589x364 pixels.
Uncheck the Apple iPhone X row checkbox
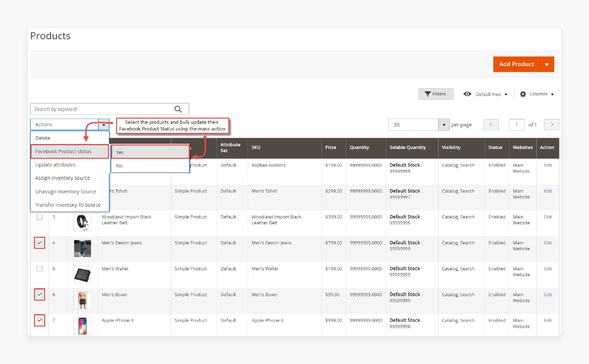pyautogui.click(x=39, y=321)
